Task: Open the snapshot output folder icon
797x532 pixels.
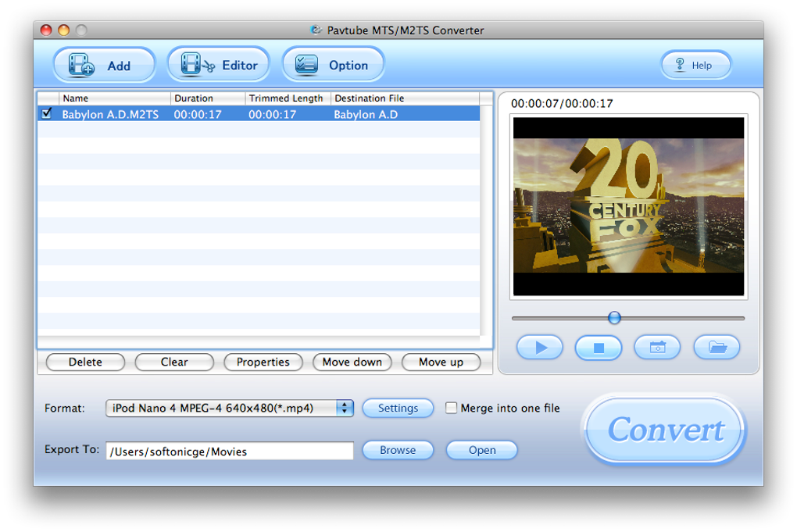Action: tap(716, 347)
